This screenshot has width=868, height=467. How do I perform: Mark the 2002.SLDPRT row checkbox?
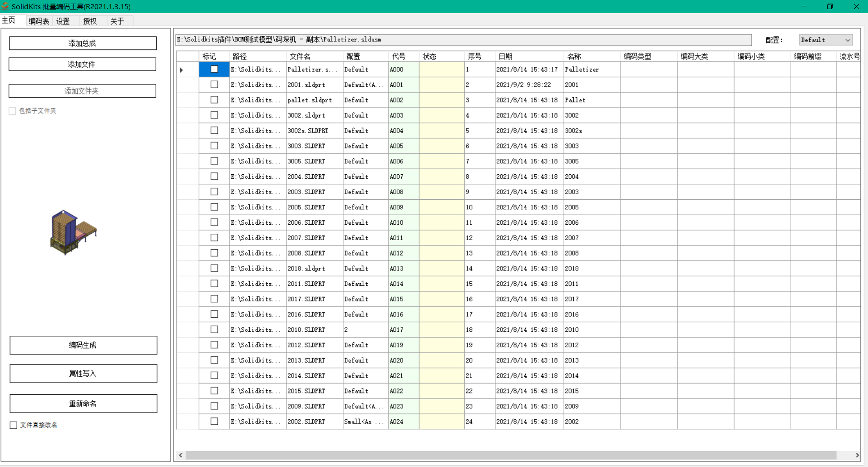[x=214, y=422]
